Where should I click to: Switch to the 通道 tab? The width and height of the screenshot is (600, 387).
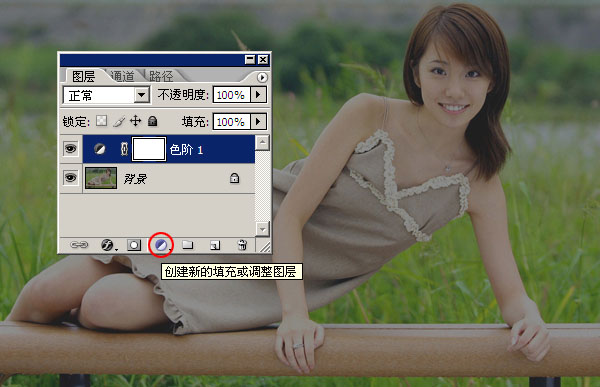[x=122, y=76]
